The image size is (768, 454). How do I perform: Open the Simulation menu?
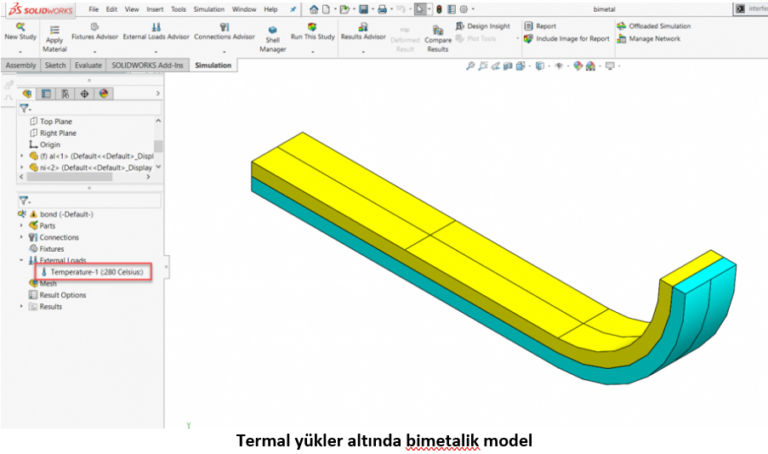point(208,8)
